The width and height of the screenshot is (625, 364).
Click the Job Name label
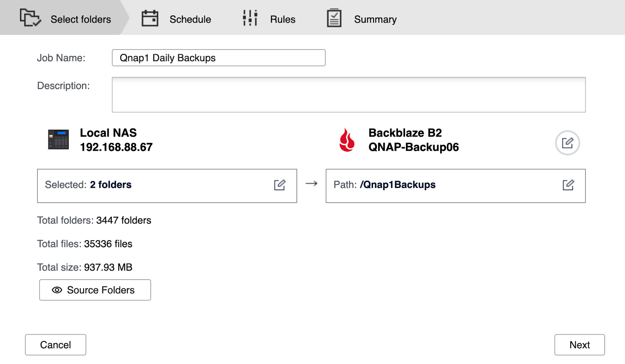pyautogui.click(x=61, y=58)
